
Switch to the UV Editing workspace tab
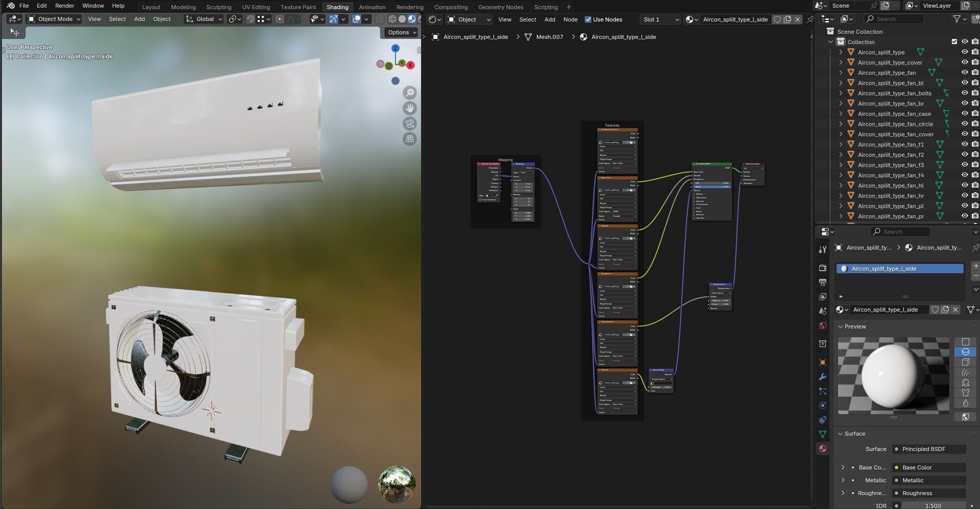click(x=256, y=7)
